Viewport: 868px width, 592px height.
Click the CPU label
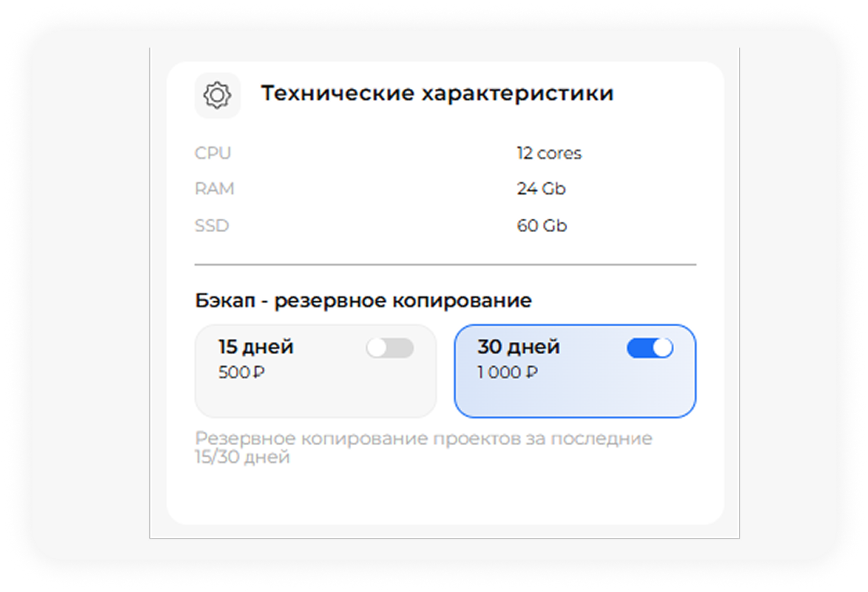[x=213, y=153]
